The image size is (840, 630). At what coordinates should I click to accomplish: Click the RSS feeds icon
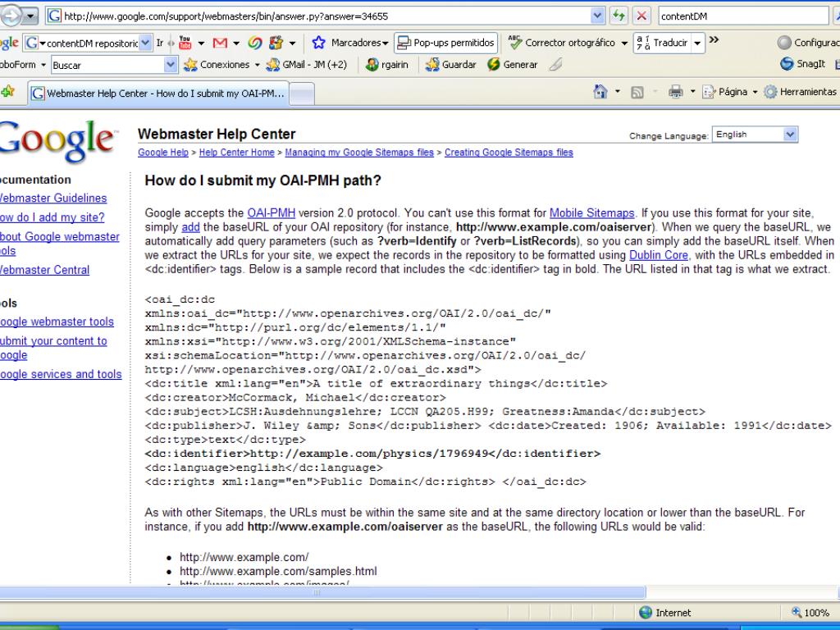coord(637,92)
